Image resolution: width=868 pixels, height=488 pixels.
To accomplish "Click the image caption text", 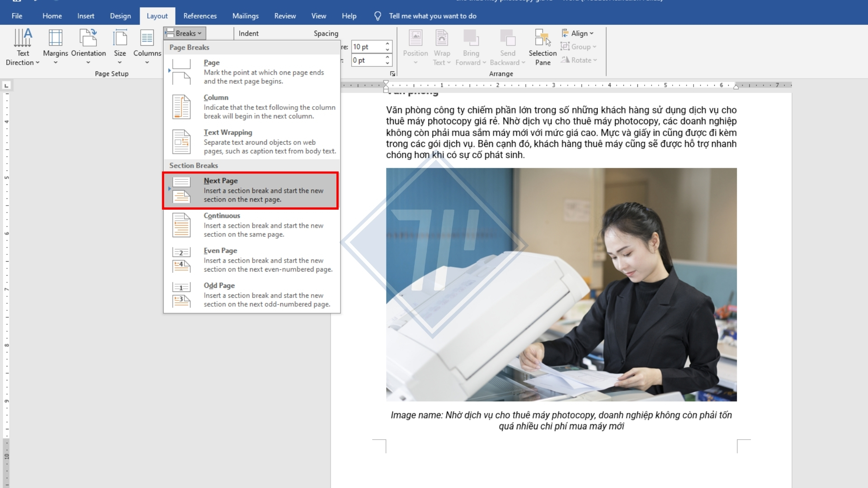I will point(561,421).
